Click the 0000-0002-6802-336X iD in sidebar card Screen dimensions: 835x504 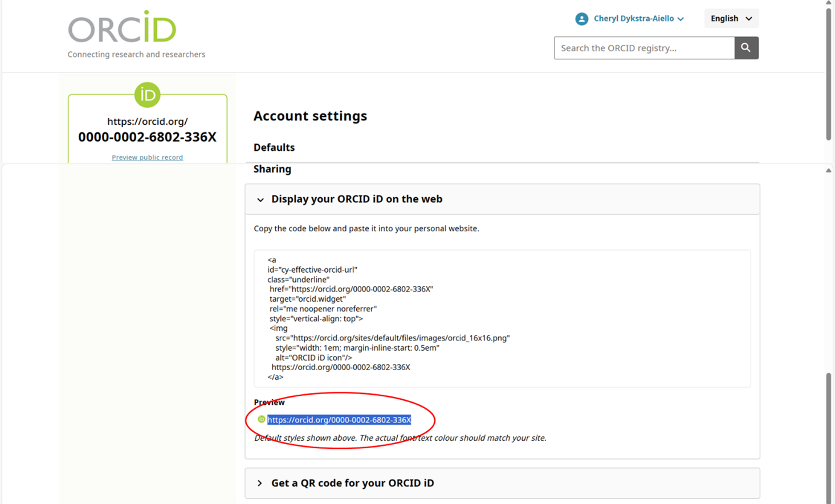pos(147,137)
